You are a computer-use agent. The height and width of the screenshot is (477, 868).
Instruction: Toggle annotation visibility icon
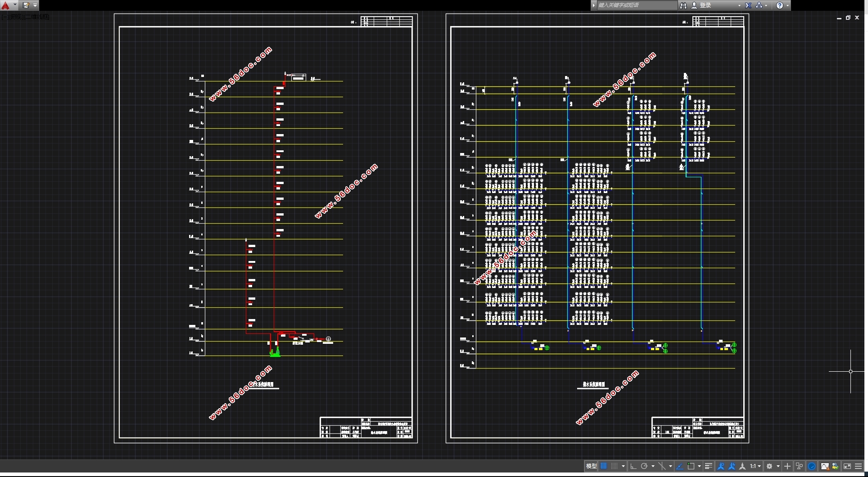tap(721, 466)
